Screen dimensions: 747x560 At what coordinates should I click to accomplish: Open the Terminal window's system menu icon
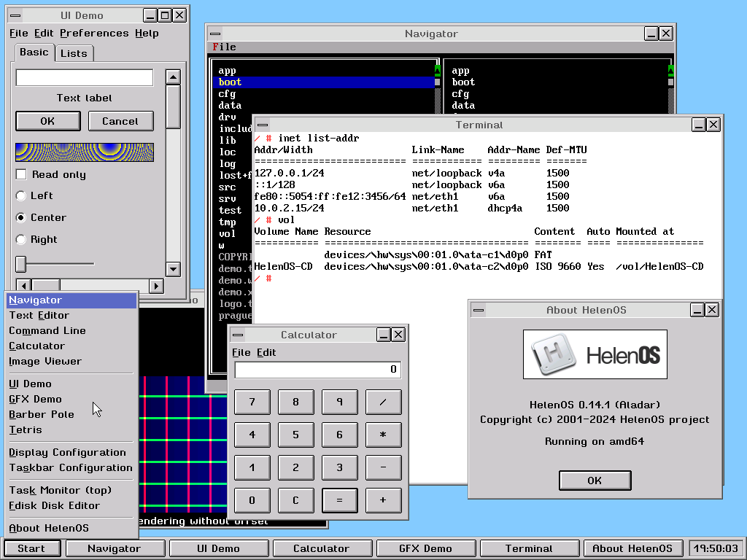[262, 125]
